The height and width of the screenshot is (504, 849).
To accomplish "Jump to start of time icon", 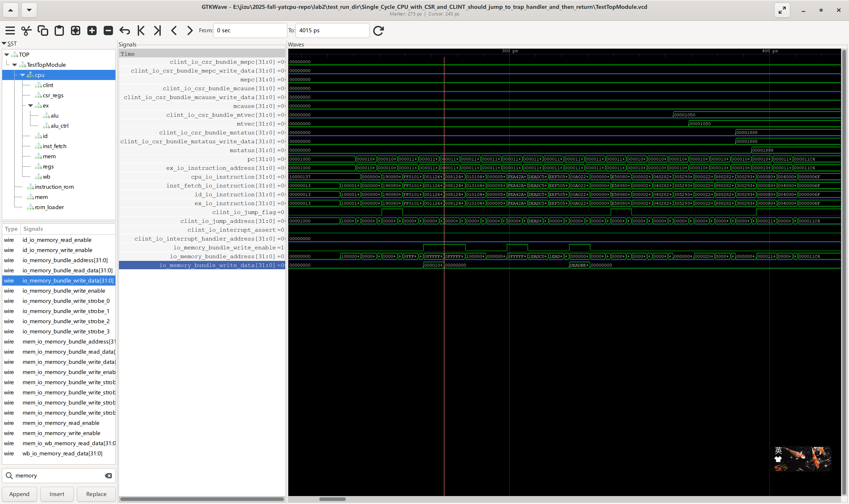I will [x=141, y=31].
